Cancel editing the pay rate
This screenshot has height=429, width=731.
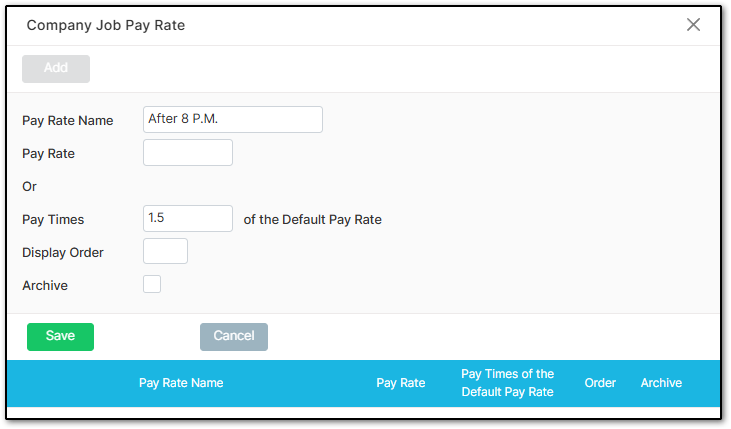pos(234,337)
